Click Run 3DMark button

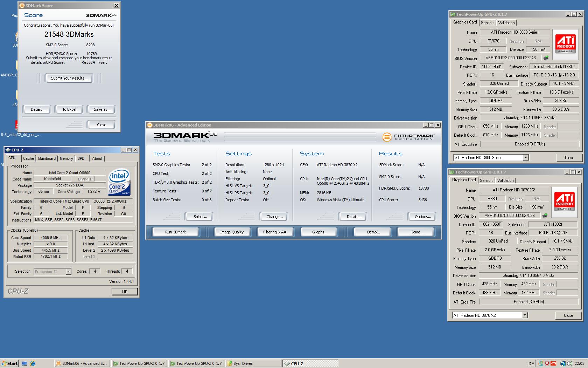click(x=175, y=232)
